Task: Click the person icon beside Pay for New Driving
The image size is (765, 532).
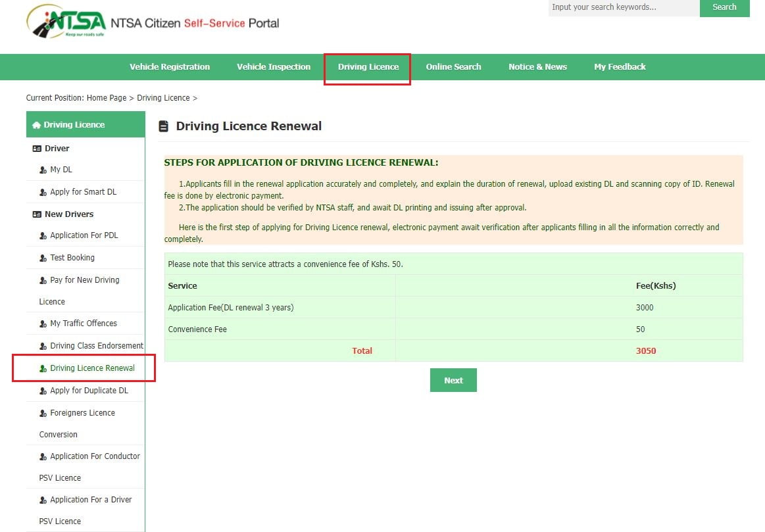Action: pos(43,281)
